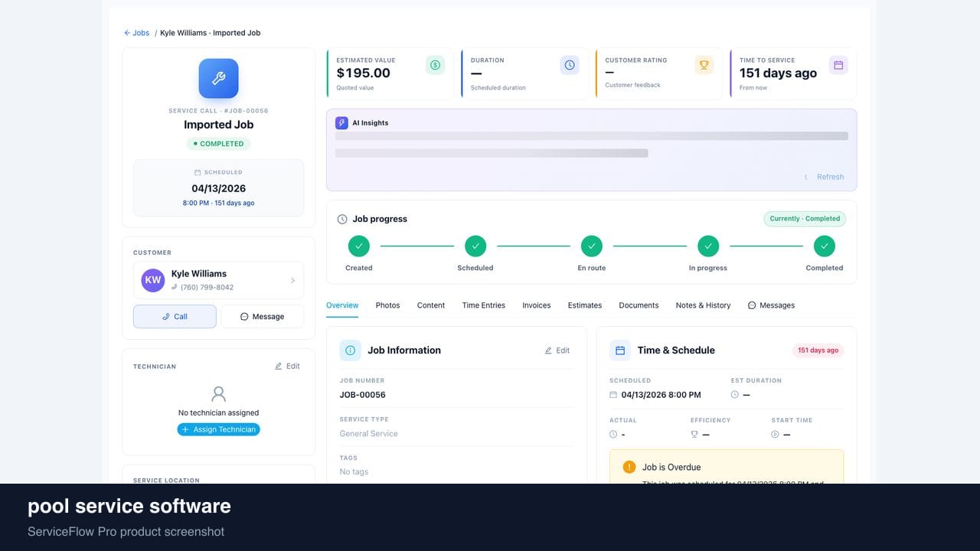Click the 04/13/2026 8:00 PM scheduled value
The height and width of the screenshot is (551, 980).
point(661,395)
